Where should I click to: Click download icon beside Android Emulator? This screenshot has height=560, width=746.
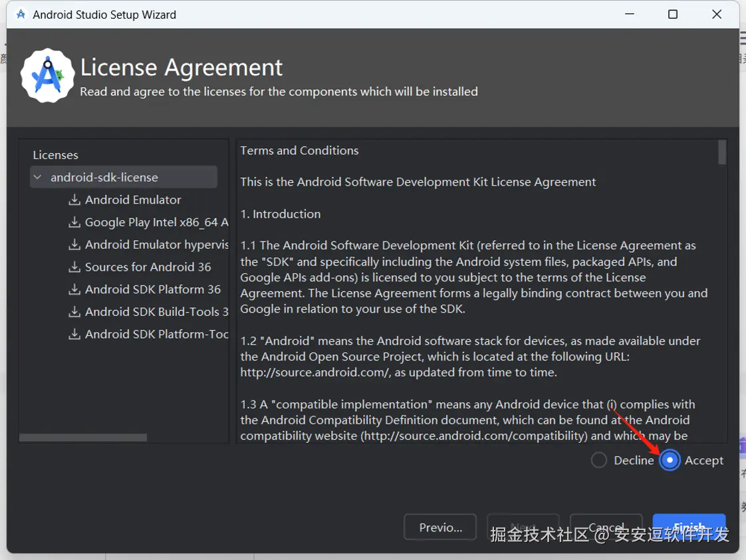pos(74,200)
